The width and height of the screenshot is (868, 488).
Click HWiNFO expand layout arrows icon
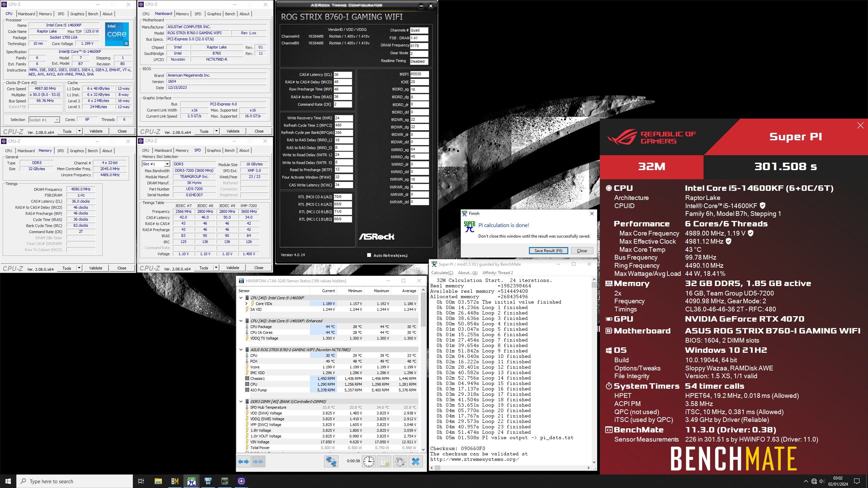(x=243, y=462)
